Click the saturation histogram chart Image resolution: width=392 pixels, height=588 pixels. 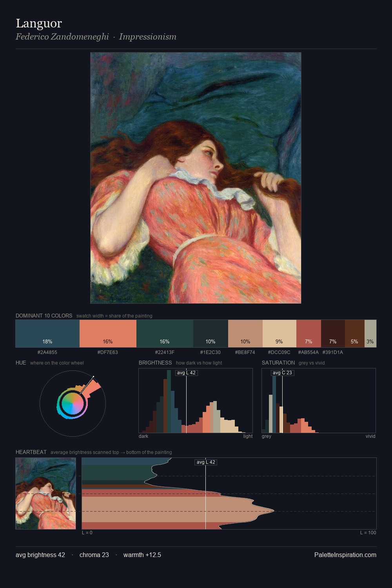pyautogui.click(x=319, y=401)
